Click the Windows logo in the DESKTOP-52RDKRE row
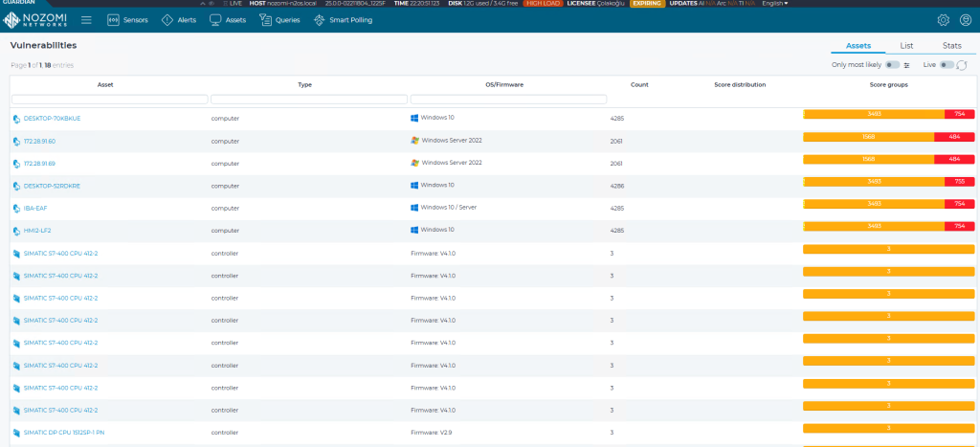Image resolution: width=980 pixels, height=447 pixels. pos(413,185)
